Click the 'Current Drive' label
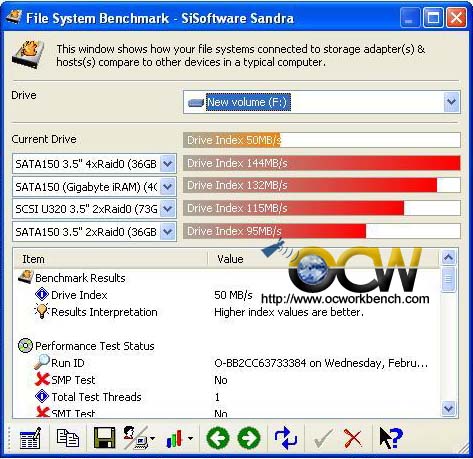473x459 pixels. click(44, 139)
